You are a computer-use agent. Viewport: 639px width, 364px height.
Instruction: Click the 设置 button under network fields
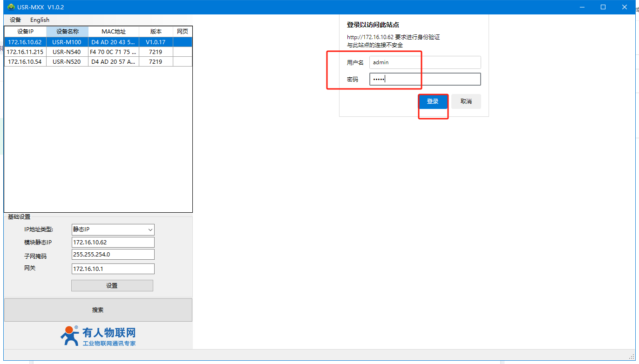(x=112, y=285)
